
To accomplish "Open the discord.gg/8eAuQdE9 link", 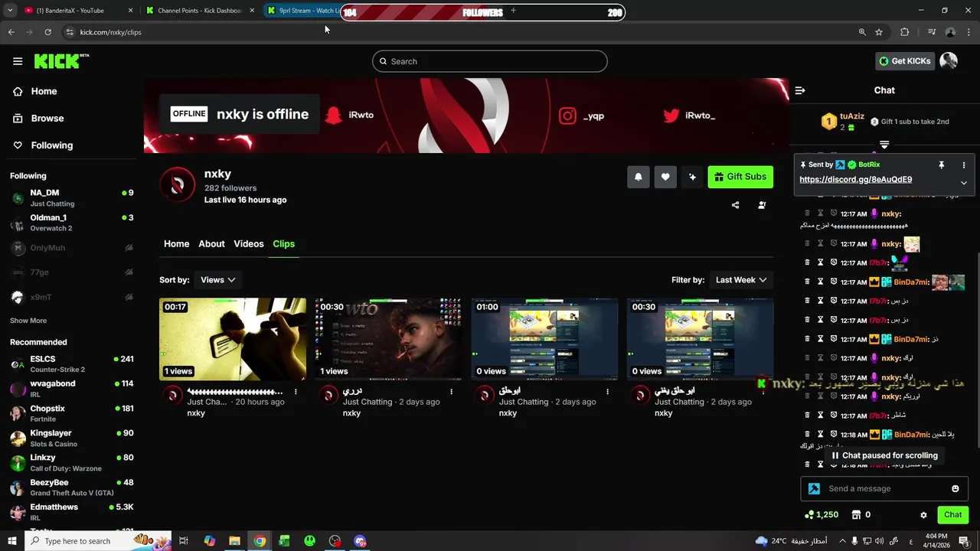I will click(855, 180).
